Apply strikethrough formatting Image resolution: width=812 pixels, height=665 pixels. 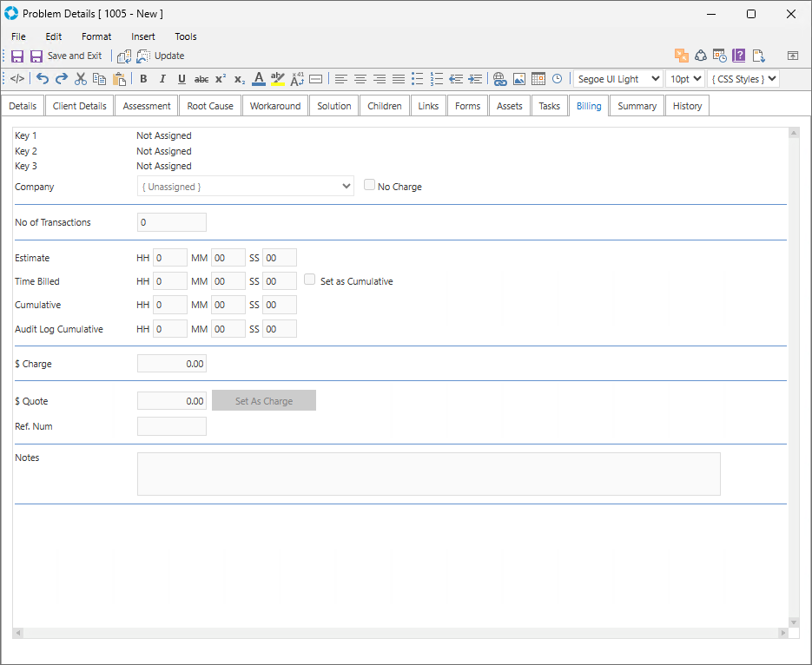(x=201, y=79)
